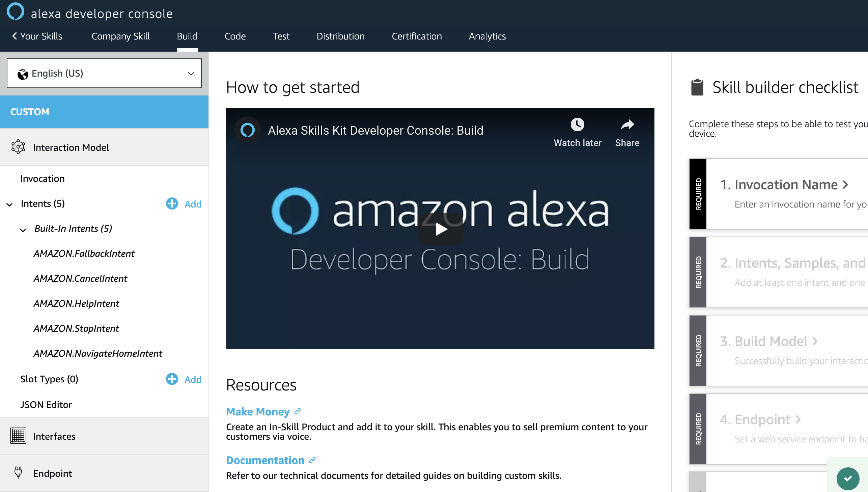Click the video play button to start tutorial
The width and height of the screenshot is (868, 492).
click(x=440, y=228)
